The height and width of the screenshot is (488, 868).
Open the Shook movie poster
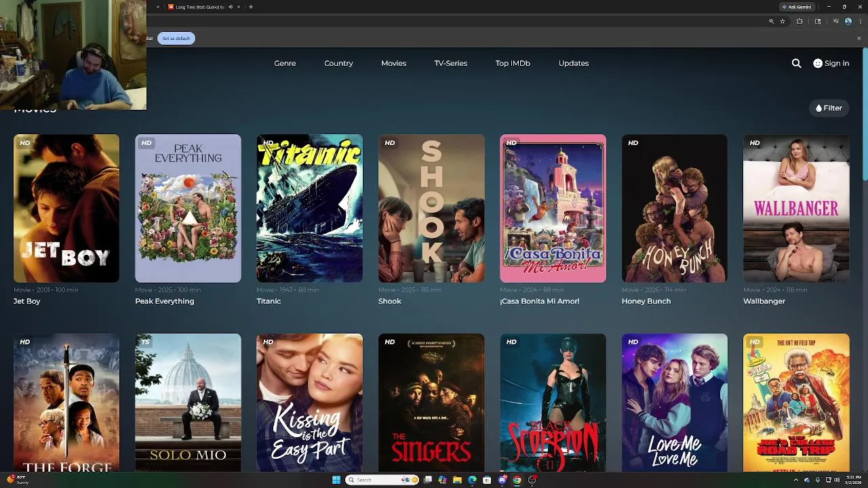[431, 208]
